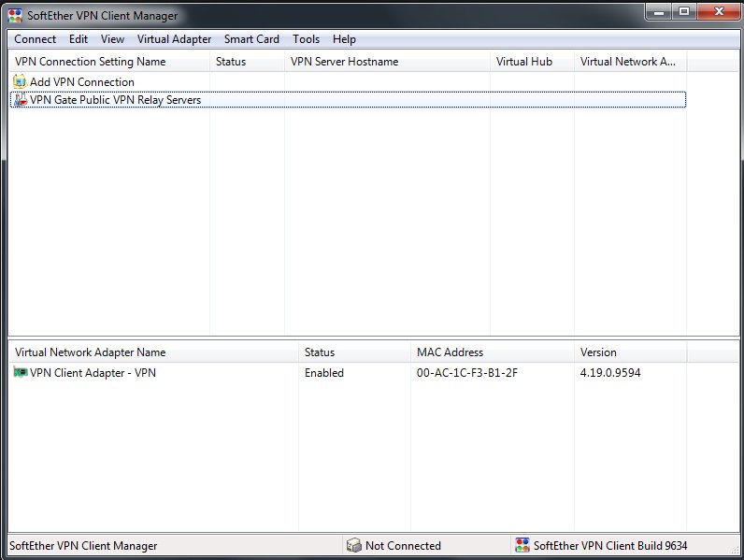The height and width of the screenshot is (560, 744).
Task: Sort by MAC Address column header
Action: click(492, 352)
